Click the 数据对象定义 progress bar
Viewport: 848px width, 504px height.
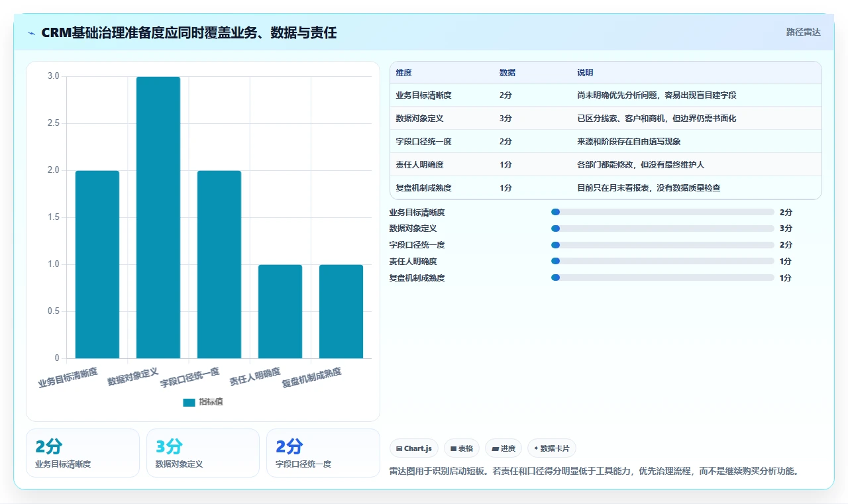662,228
